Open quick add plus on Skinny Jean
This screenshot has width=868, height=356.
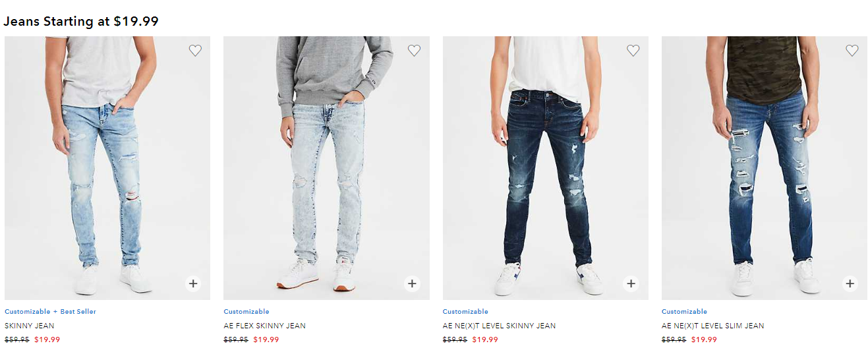click(193, 283)
